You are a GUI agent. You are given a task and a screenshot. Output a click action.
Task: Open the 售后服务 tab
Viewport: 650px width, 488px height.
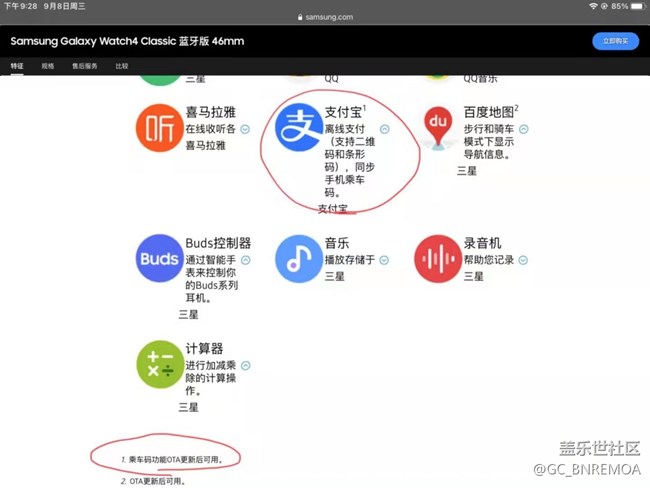(x=85, y=66)
